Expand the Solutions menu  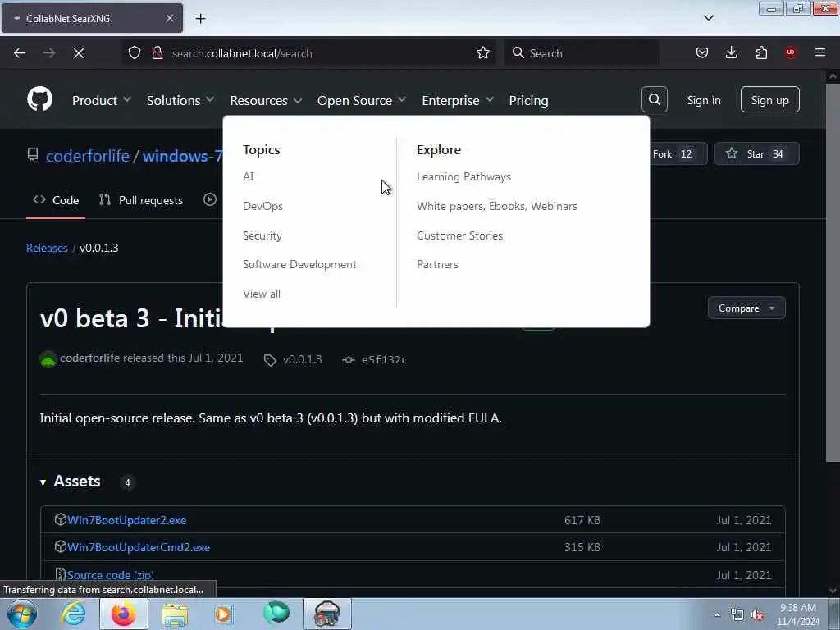click(180, 100)
